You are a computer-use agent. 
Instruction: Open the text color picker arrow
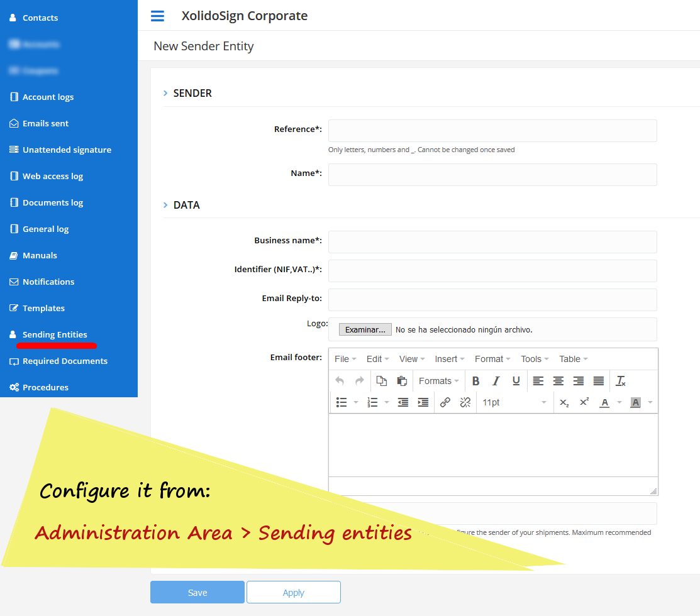coord(619,402)
